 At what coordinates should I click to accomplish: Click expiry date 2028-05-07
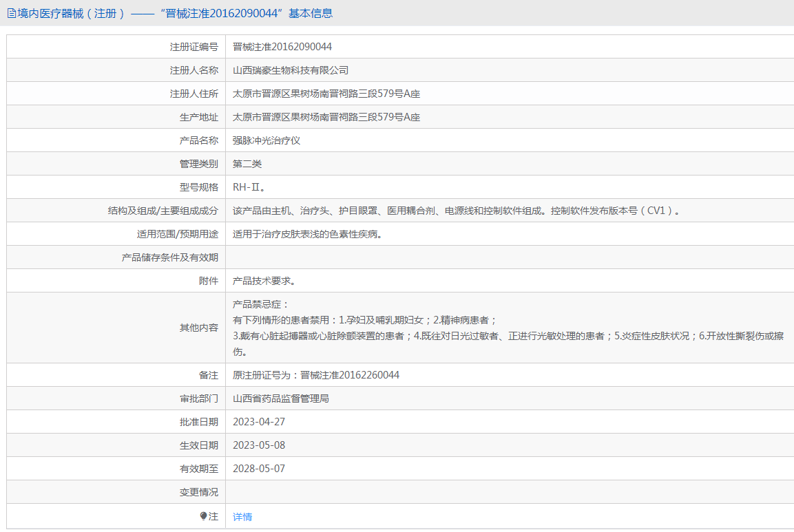tap(259, 469)
